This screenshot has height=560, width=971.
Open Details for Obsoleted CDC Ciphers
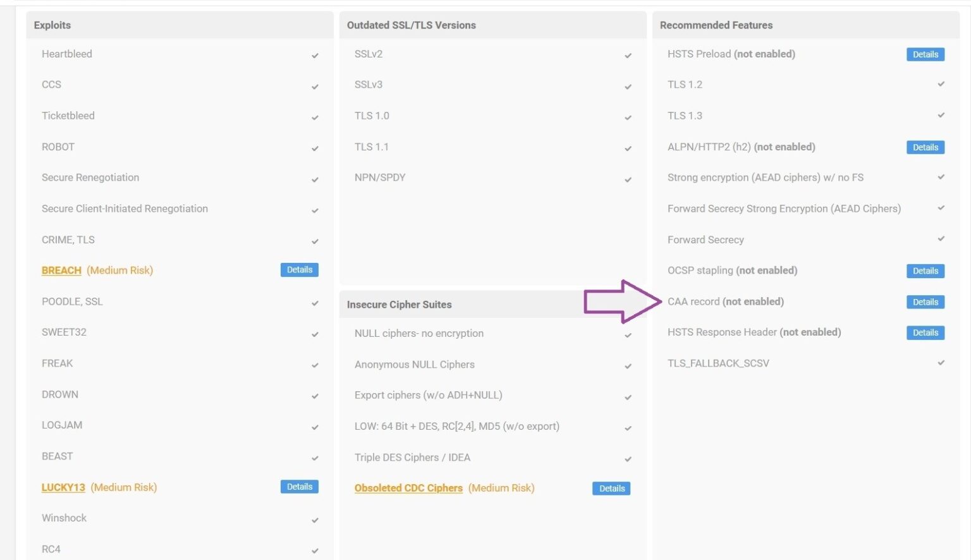point(611,488)
